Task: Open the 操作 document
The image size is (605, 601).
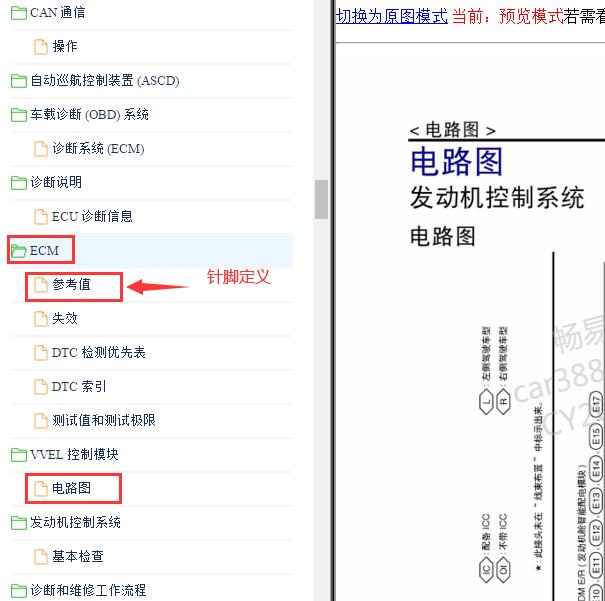Action: tap(65, 47)
